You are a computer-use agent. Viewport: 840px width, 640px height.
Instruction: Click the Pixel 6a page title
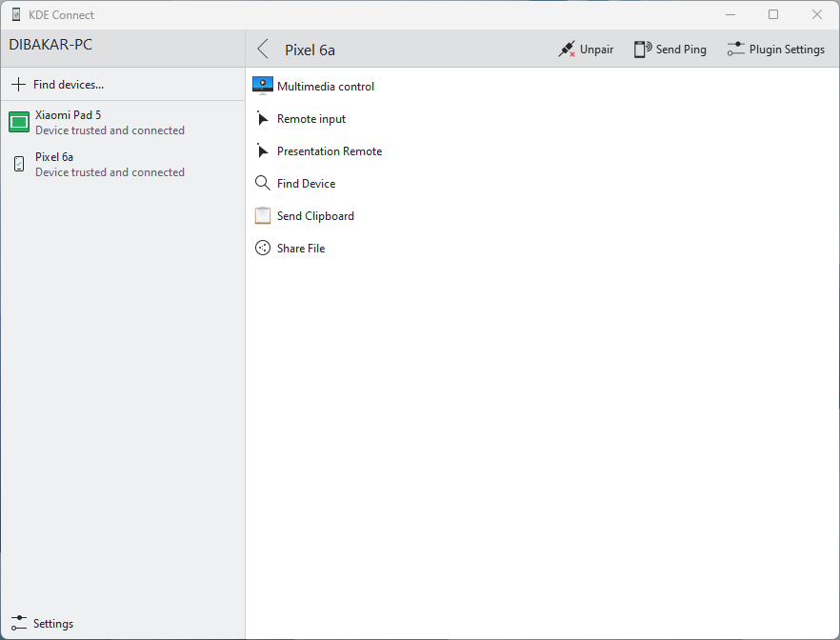tap(310, 50)
